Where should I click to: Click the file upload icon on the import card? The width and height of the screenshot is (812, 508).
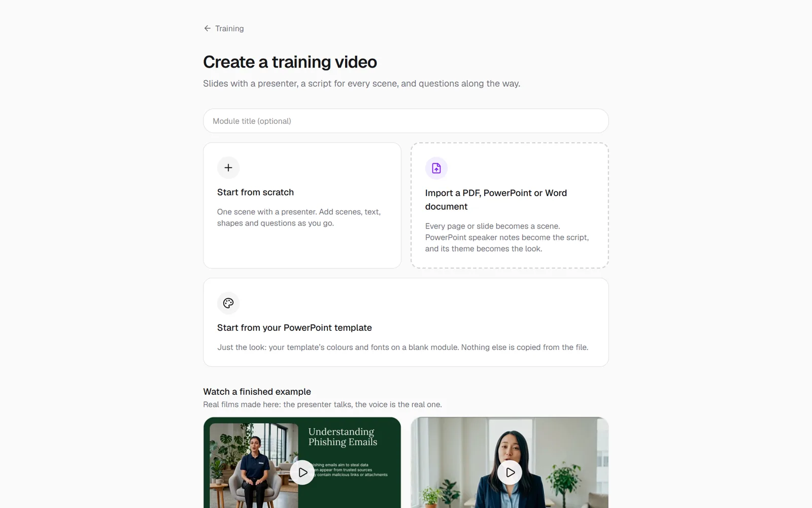[436, 168]
